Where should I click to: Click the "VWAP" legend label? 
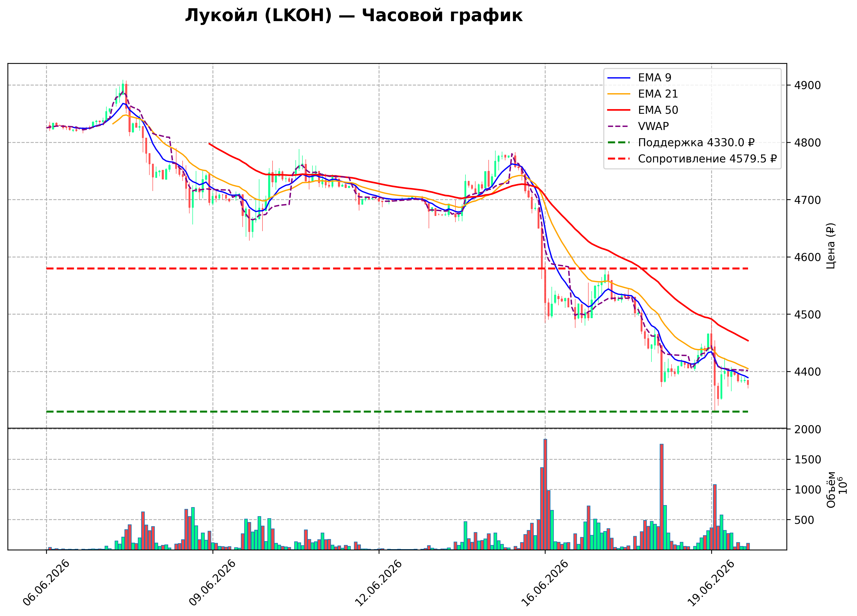pyautogui.click(x=653, y=127)
